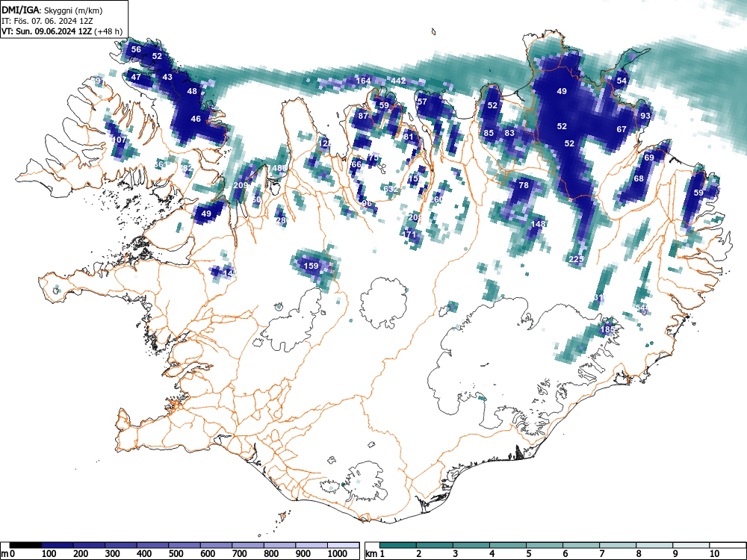This screenshot has width=747, height=560.
Task: Click the black 0–100 m legend swatch
Action: [x=25, y=545]
